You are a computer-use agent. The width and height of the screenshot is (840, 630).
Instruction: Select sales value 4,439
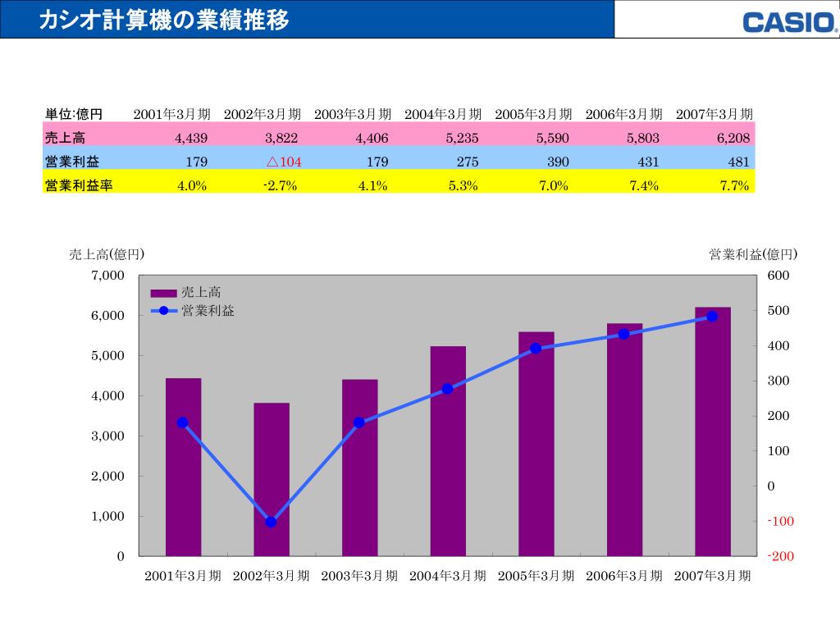[191, 138]
